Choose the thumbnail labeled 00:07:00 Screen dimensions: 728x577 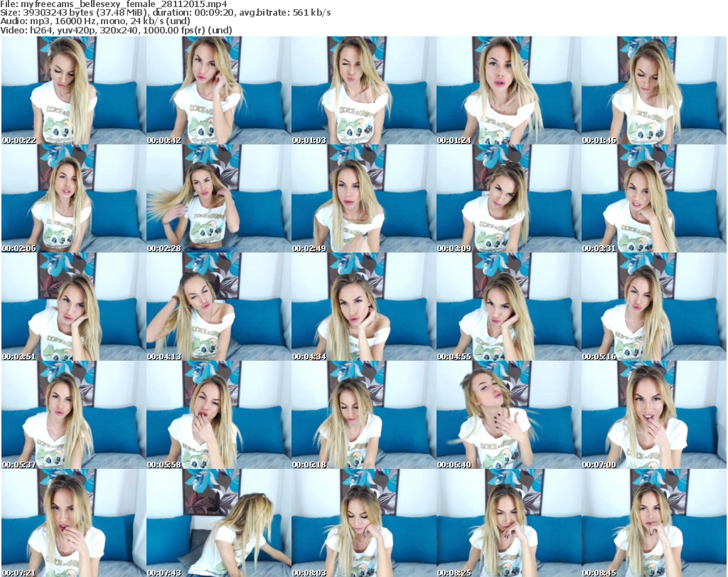tap(654, 415)
